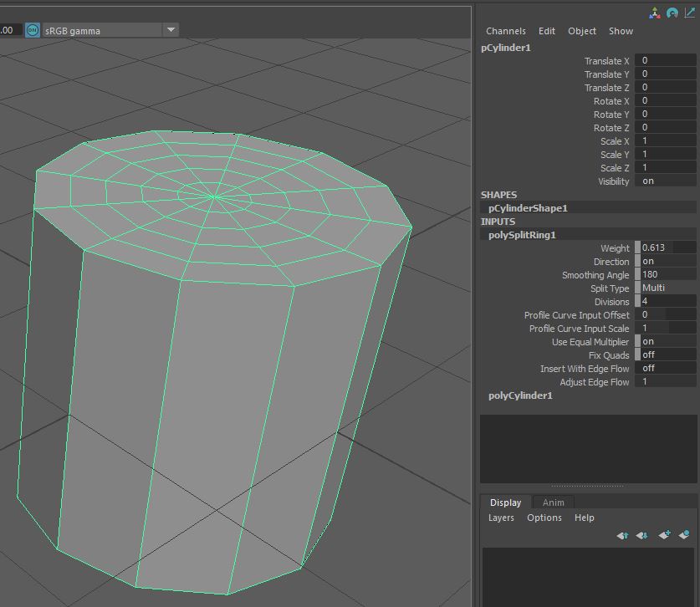Expand the polyCylinder1 input node
700x607 pixels.
(520, 395)
